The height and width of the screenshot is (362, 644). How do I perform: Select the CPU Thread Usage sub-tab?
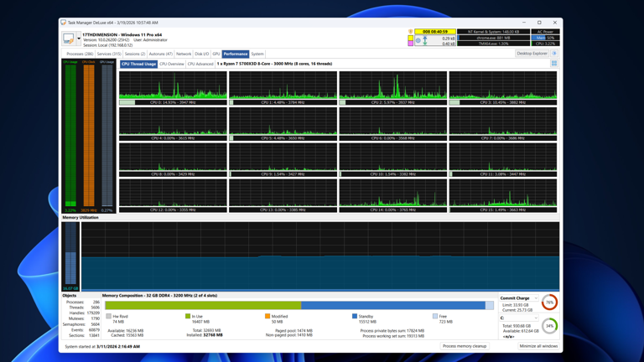point(138,64)
